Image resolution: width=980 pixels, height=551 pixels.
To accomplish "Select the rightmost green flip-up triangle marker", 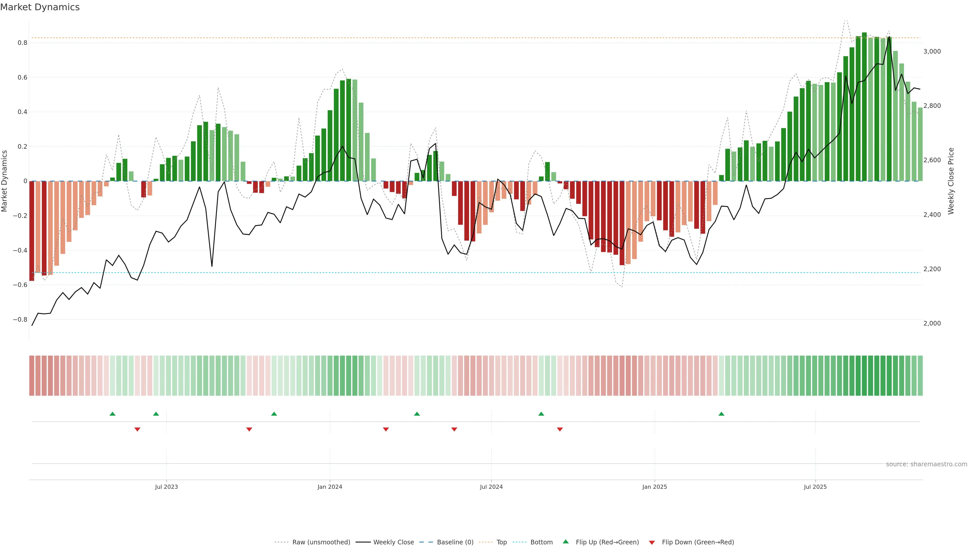I will [x=721, y=414].
